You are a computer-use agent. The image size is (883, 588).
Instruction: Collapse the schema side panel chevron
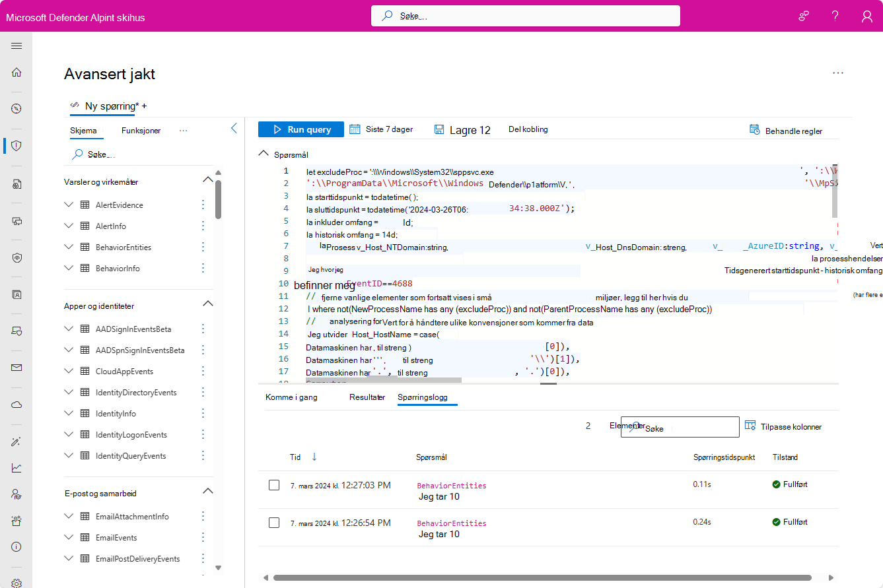coord(233,129)
